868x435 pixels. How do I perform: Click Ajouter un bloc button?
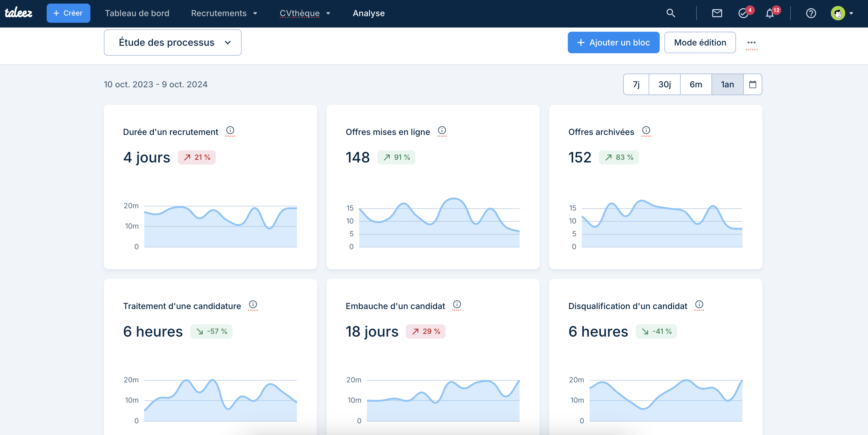(613, 42)
